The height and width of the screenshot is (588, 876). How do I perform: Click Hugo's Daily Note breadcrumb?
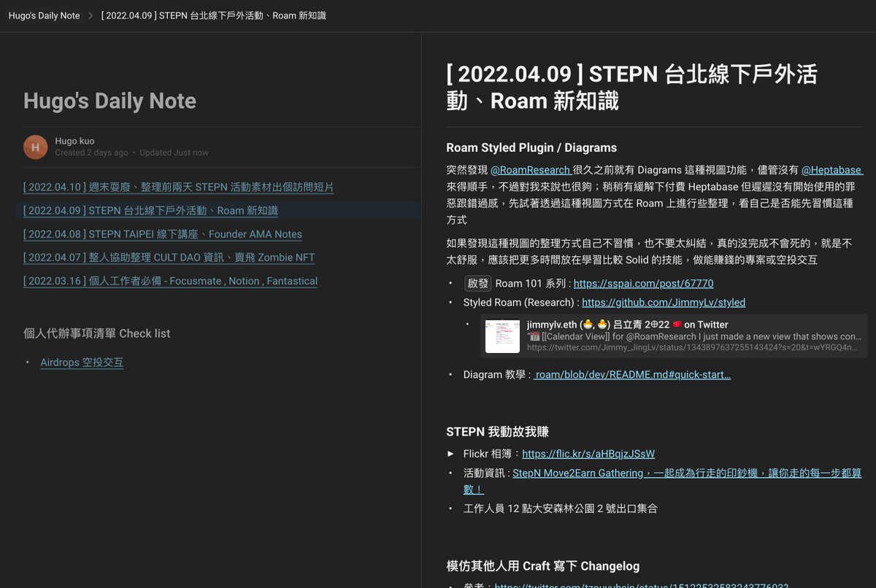coord(44,15)
